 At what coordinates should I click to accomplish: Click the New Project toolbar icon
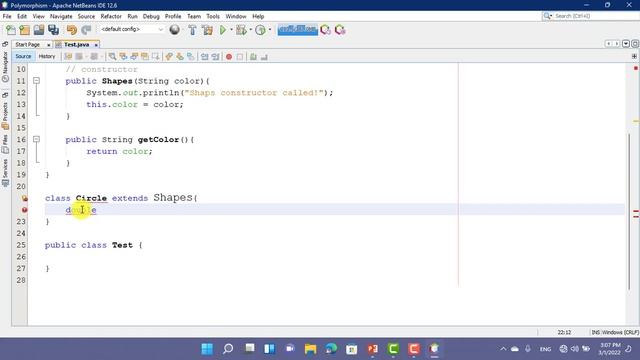24,30
